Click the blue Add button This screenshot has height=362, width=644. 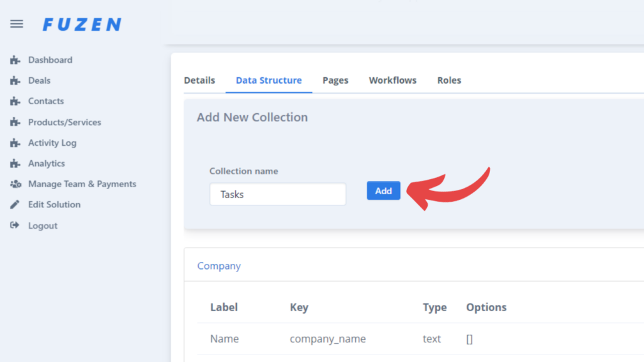pos(384,191)
